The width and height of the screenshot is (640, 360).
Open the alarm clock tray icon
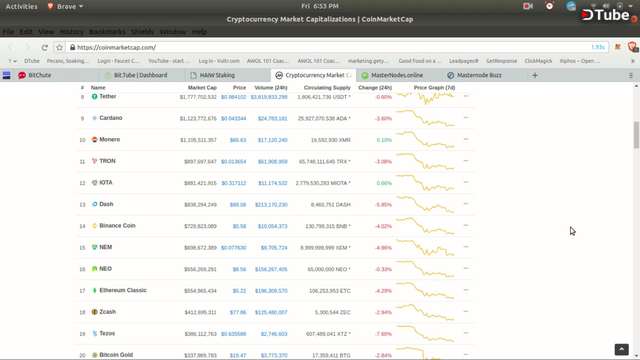549,6
